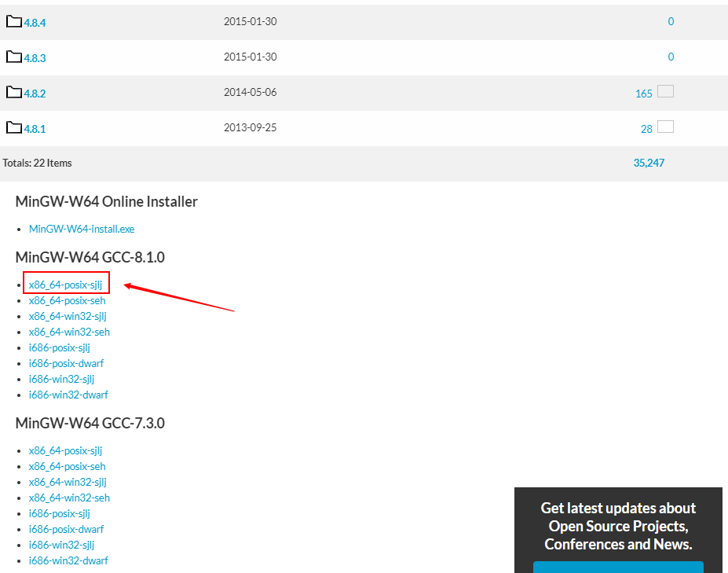Select x86_64-posix-seh under GCC-8.1.0
The height and width of the screenshot is (573, 728).
tap(68, 300)
